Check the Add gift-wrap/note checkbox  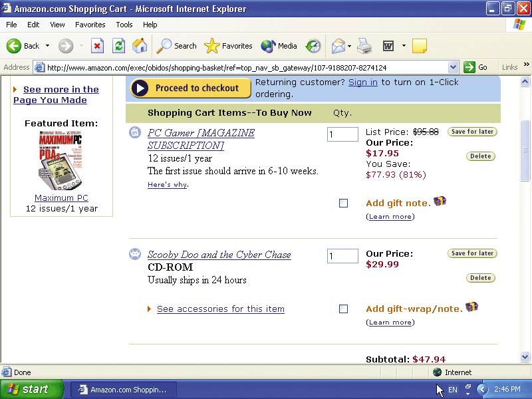click(x=343, y=309)
